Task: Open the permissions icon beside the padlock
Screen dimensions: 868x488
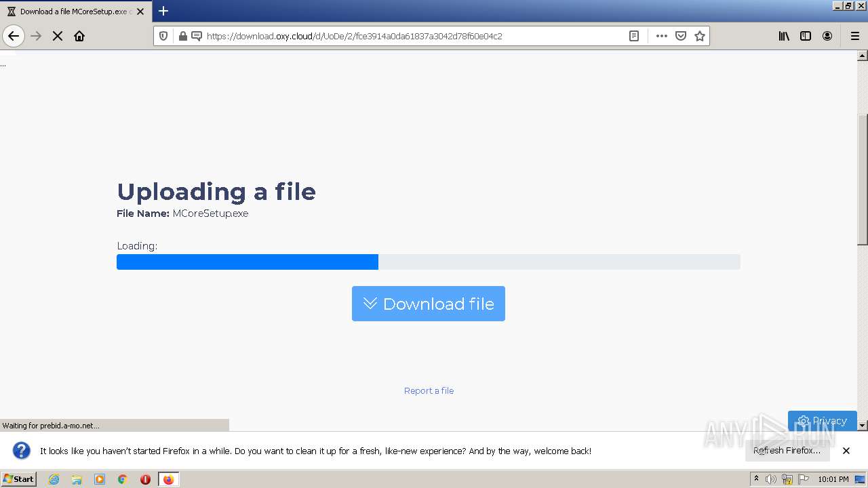Action: 197,36
